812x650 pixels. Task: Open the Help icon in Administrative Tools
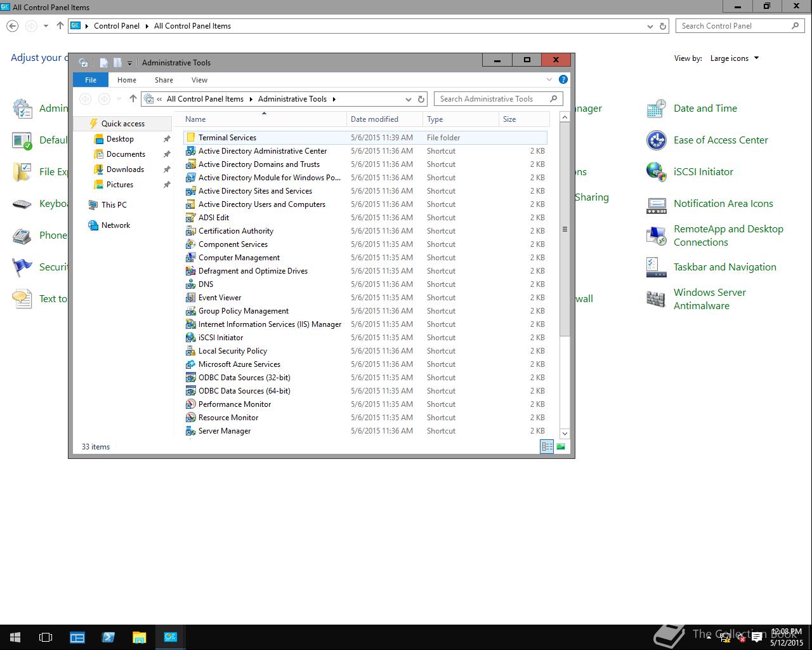(x=563, y=80)
